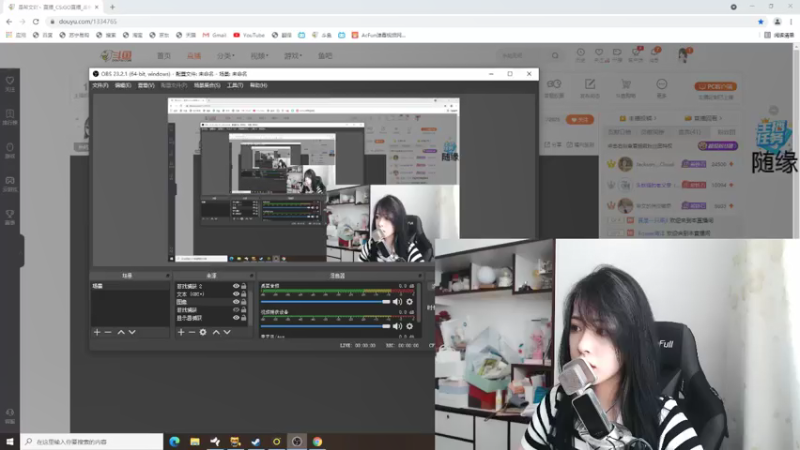Switch to 贵宾(41) tab in Douyu panel
This screenshot has height=450, width=800.
coord(689,132)
